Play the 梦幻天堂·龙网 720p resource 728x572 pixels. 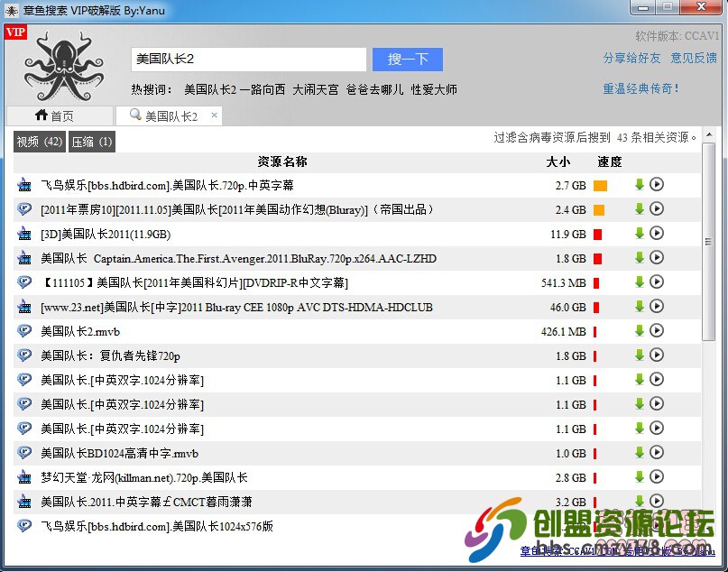click(657, 477)
